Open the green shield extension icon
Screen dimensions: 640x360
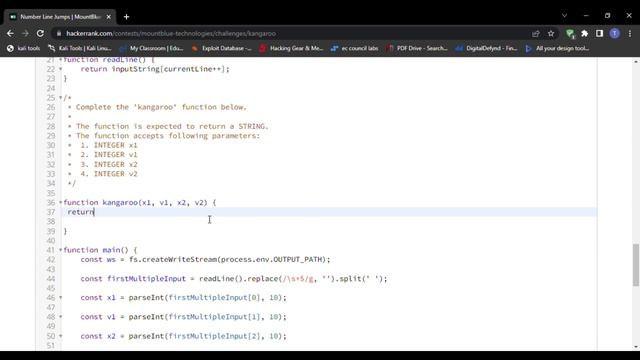(x=570, y=33)
